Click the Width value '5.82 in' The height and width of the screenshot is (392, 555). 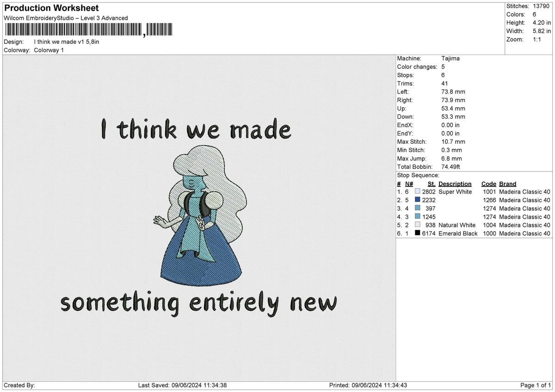coord(542,31)
